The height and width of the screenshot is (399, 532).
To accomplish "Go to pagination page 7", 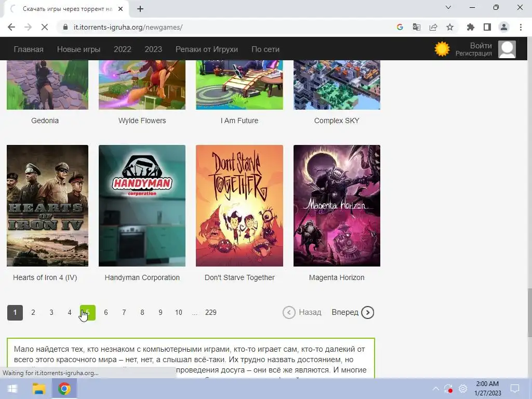I will point(124,312).
